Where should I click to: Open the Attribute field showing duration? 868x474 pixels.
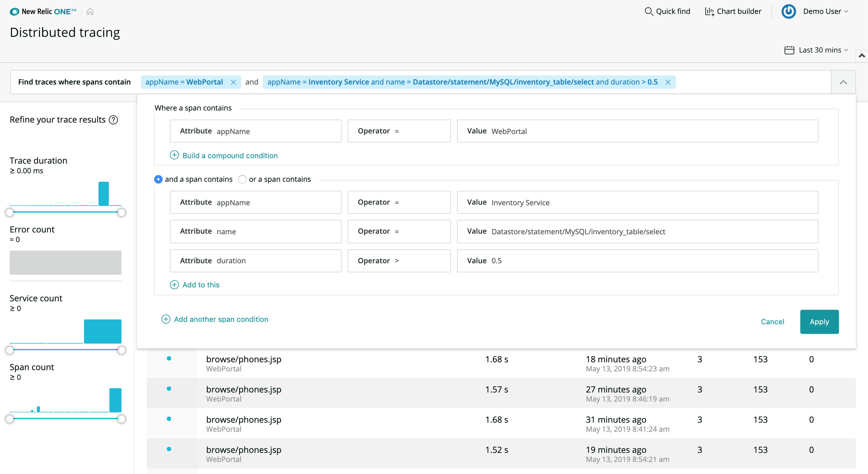click(x=255, y=261)
